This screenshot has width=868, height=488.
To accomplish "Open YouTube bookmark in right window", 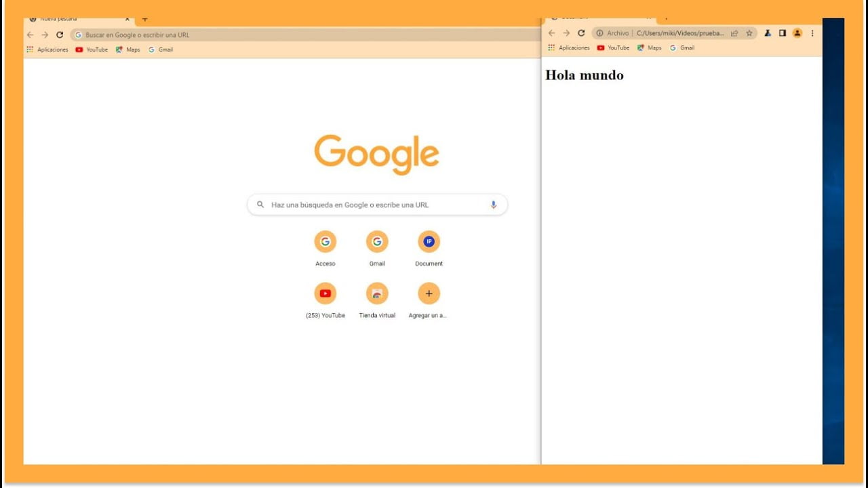I will pos(613,48).
